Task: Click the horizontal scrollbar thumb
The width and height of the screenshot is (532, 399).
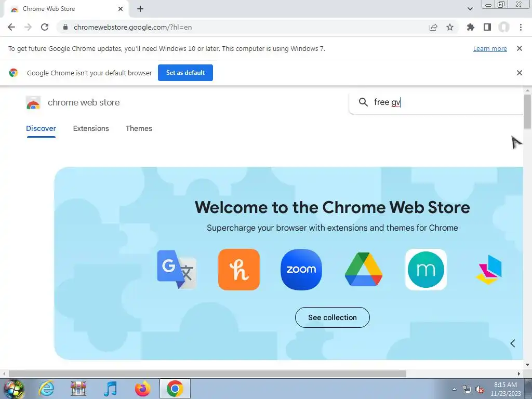Action: [x=207, y=374]
